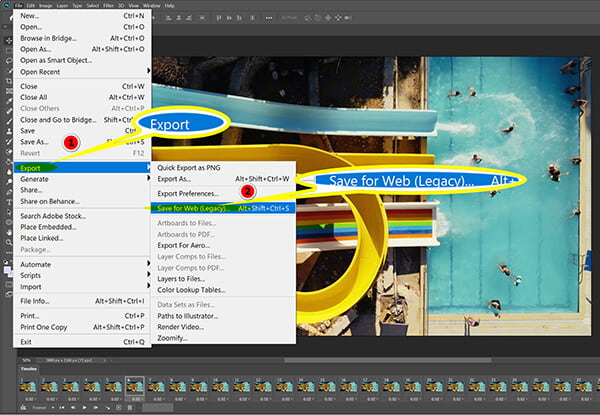Go to the next animation frame
The height and width of the screenshot is (415, 600).
[96, 408]
